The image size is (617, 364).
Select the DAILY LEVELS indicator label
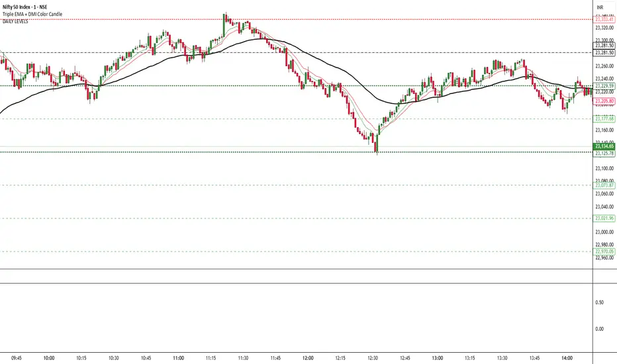pos(15,21)
